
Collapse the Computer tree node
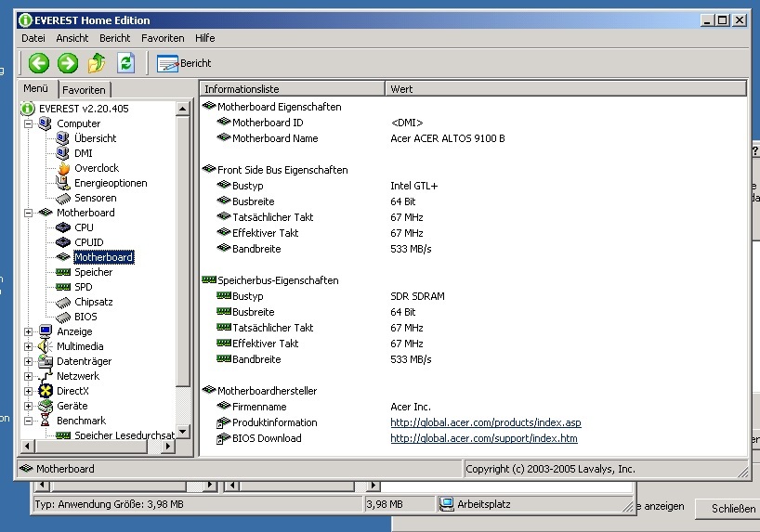coord(28,123)
